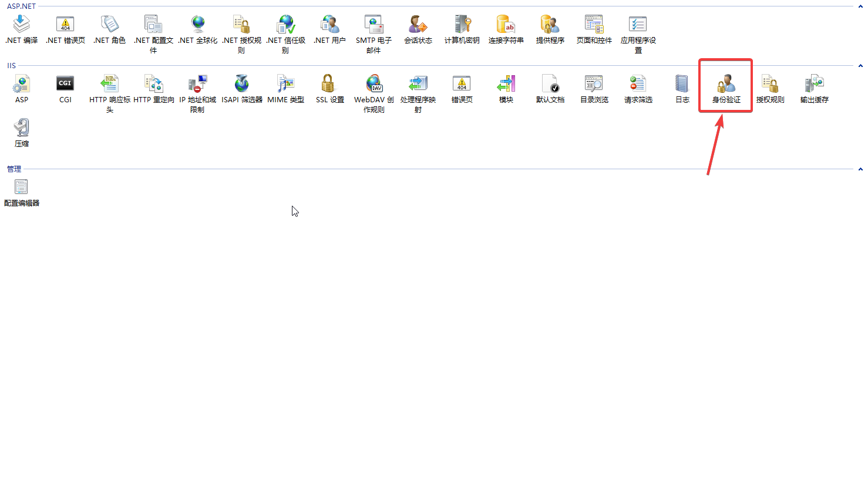
Task: Select IP 地址和域限制 icon
Action: pyautogui.click(x=198, y=83)
